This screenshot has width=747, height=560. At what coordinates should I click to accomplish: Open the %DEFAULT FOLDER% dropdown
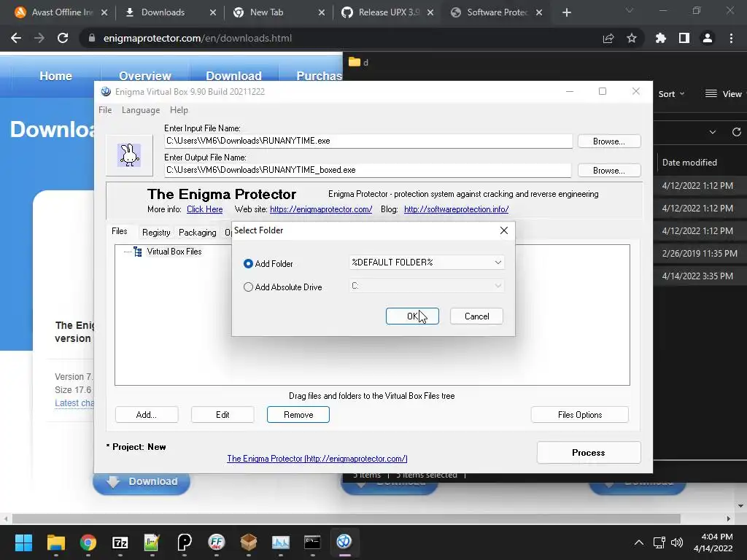426,262
